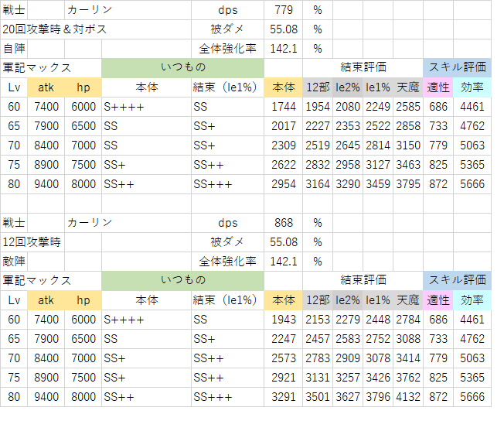Viewport: 504px width, 421px height.
Task: Select the 天魔 value 4132
Action: tap(408, 397)
